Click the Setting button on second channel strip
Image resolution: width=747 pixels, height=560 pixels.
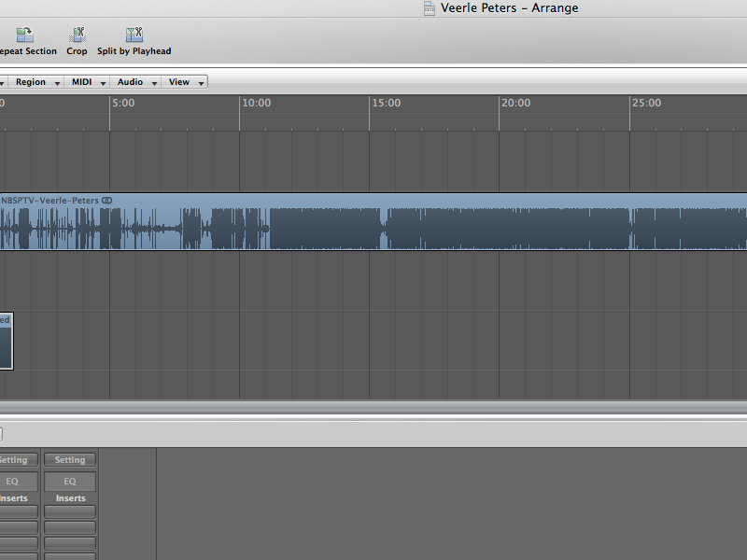click(x=70, y=460)
